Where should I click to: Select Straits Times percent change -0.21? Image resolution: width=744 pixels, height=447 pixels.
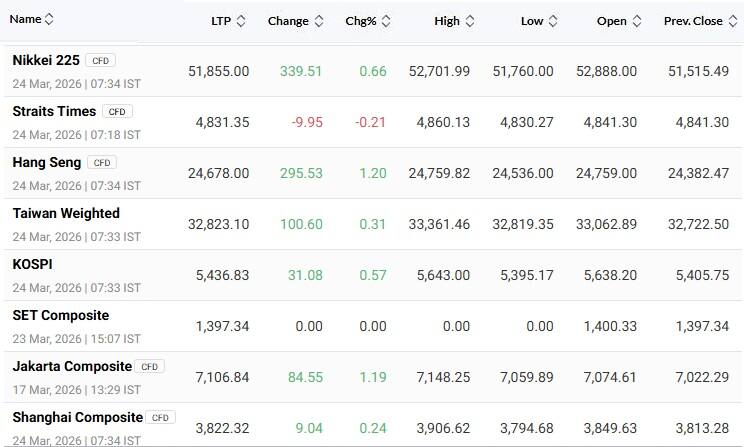(370, 122)
